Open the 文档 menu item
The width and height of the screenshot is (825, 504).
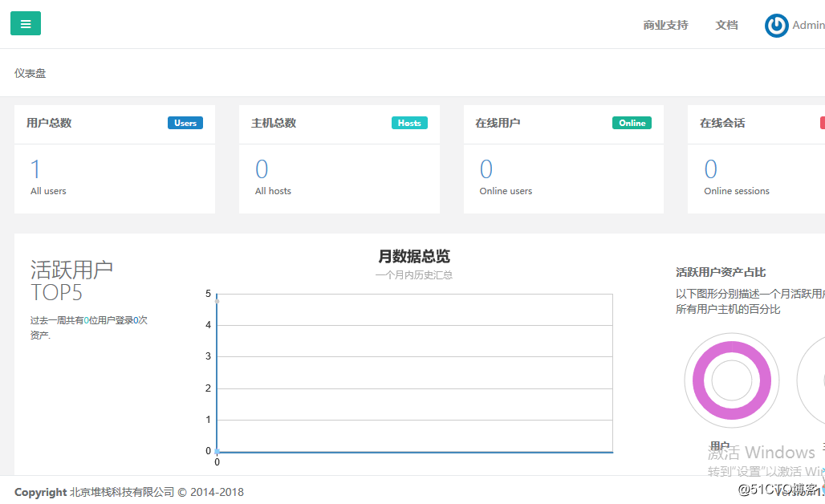(x=726, y=25)
